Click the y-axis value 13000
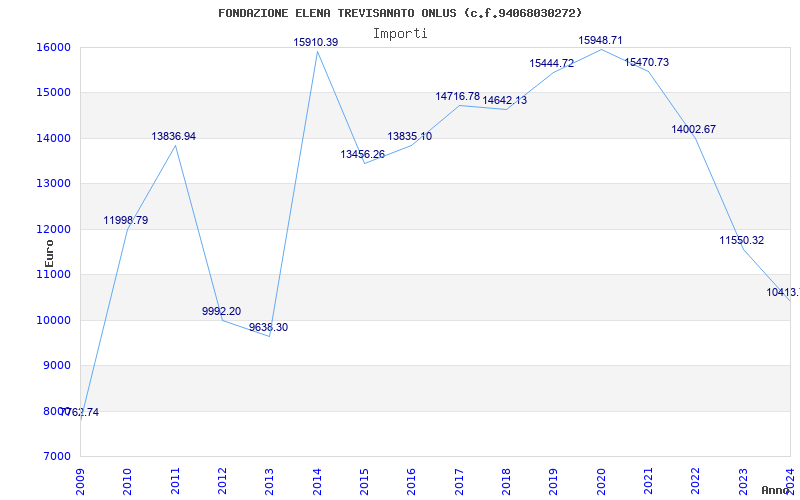Viewport: 800px width, 500px height. 53,183
